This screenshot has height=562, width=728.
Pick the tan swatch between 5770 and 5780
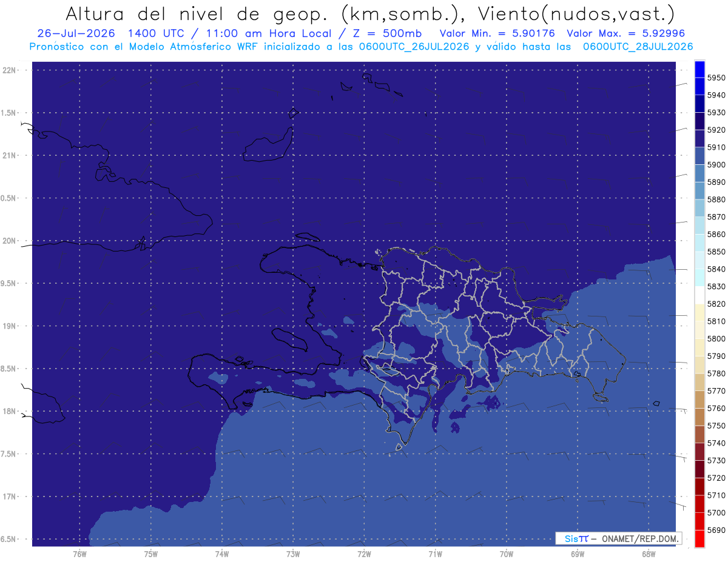pos(699,382)
